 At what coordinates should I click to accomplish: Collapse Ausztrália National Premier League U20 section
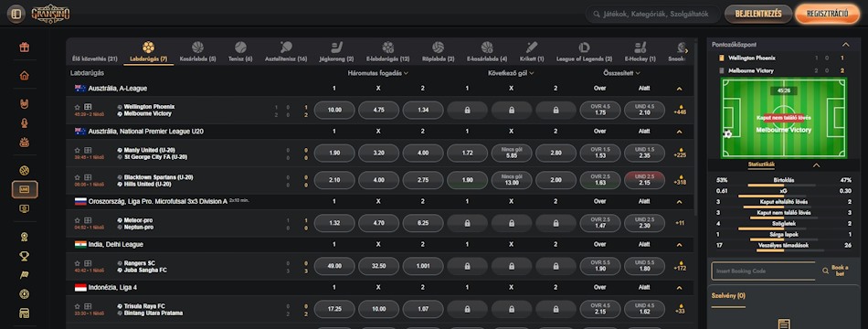tap(679, 132)
